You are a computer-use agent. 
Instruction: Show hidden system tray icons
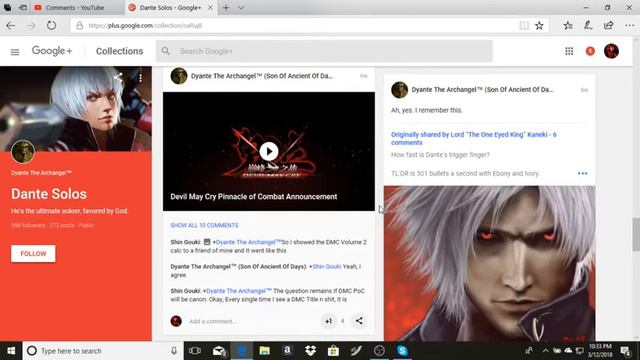point(545,351)
